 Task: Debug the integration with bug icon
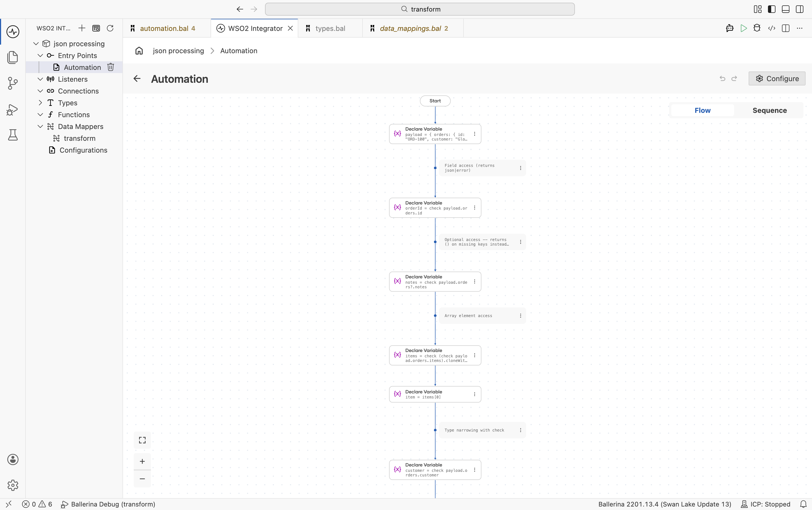[757, 28]
